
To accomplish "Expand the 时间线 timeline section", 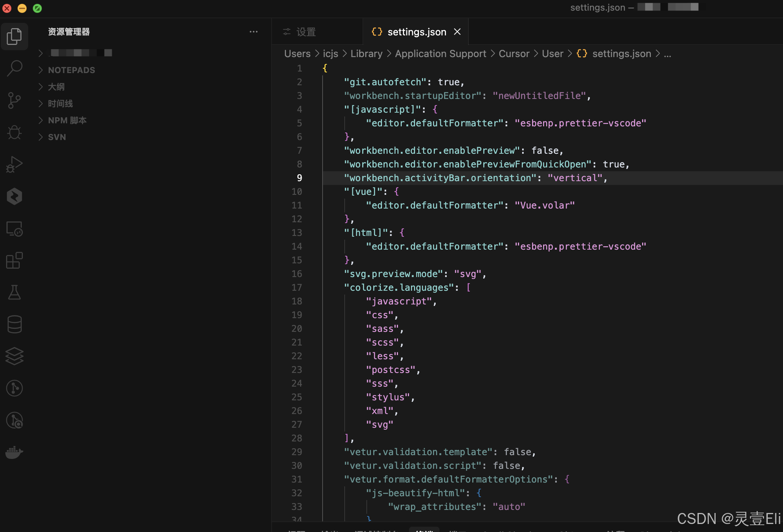I will pos(60,104).
